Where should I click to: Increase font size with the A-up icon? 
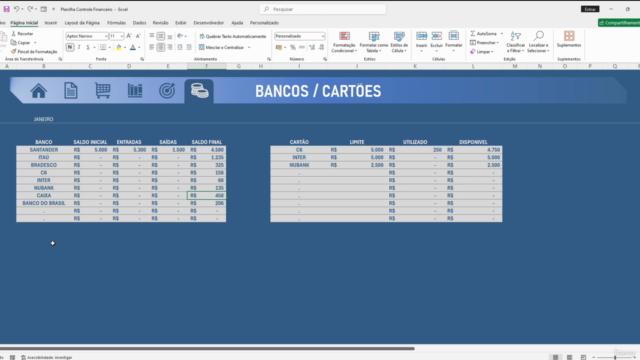(x=129, y=36)
